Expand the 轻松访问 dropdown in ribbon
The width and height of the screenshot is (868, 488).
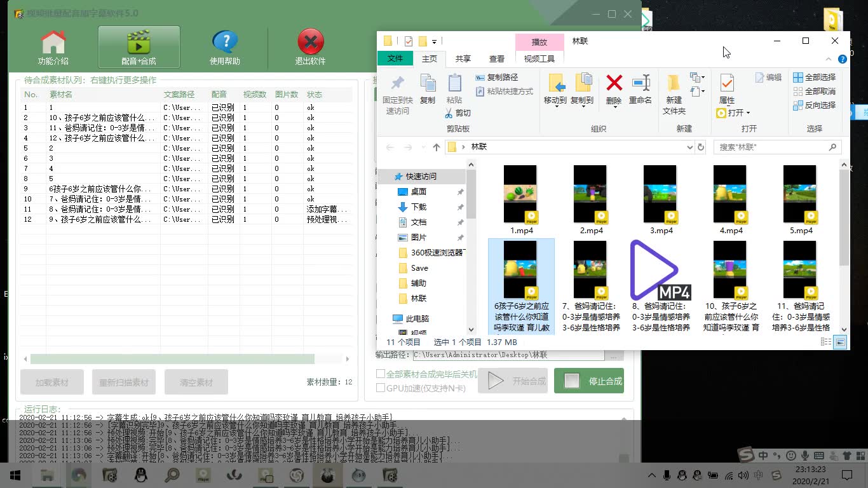click(698, 91)
